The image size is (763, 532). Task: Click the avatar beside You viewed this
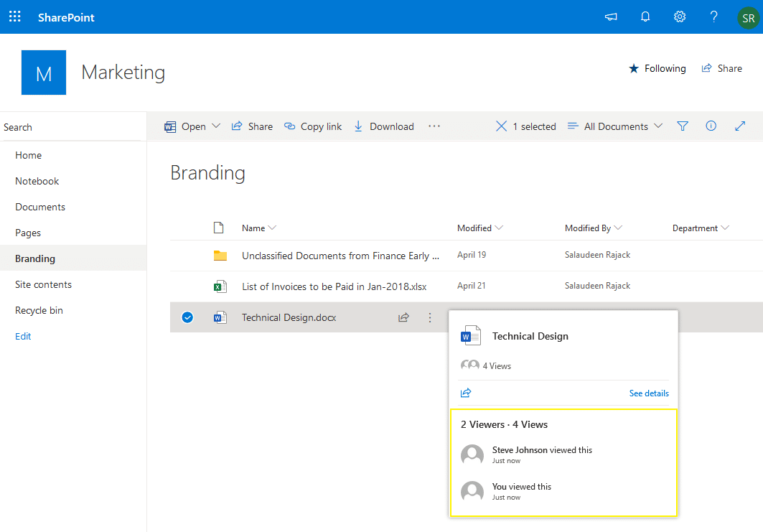(472, 491)
